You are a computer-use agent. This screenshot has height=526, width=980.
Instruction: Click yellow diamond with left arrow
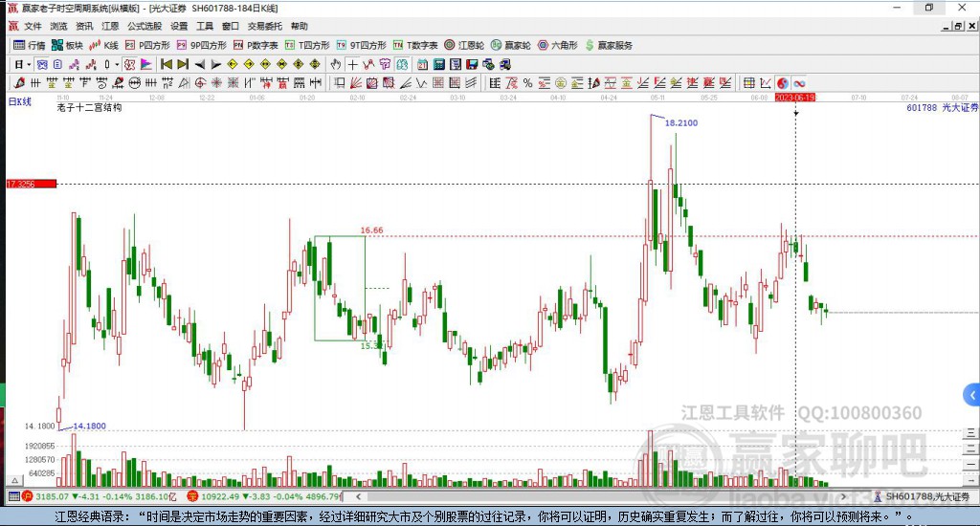pyautogui.click(x=232, y=64)
